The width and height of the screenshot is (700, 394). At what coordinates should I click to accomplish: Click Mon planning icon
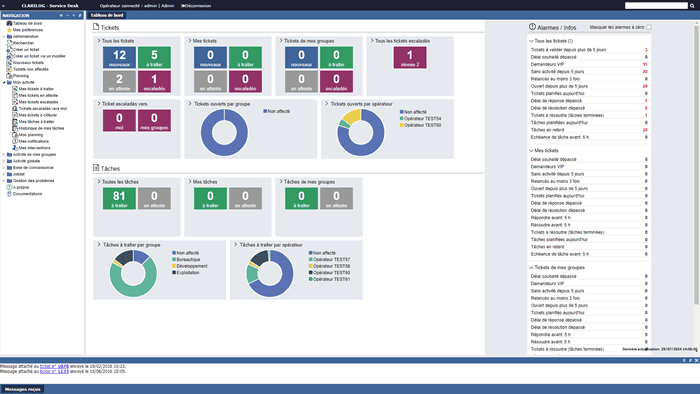click(x=15, y=135)
